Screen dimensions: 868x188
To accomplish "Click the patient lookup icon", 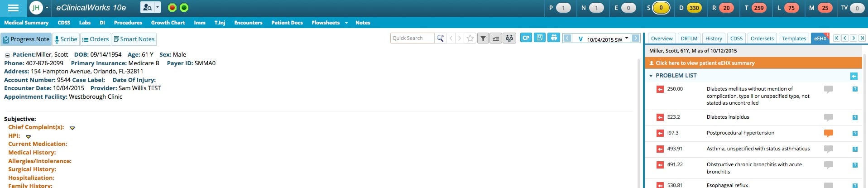I will 148,8.
